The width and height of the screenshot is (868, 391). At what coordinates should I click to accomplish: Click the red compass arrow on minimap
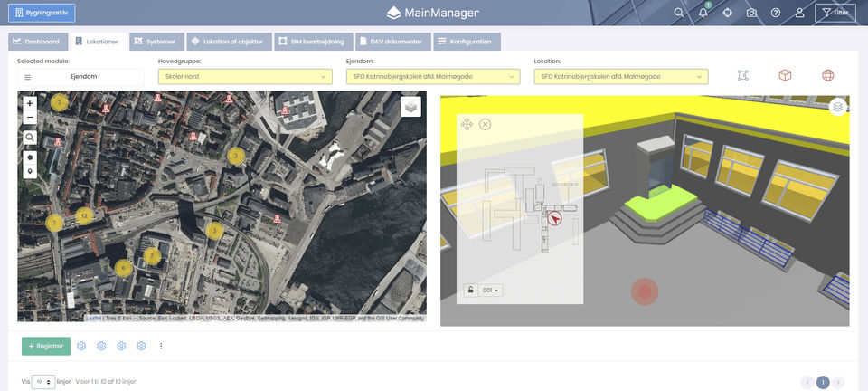click(x=554, y=219)
